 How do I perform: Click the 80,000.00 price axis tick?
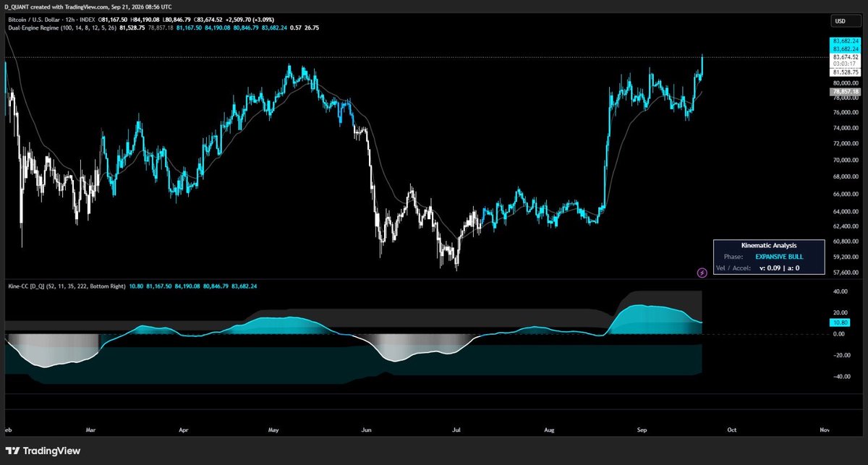846,82
